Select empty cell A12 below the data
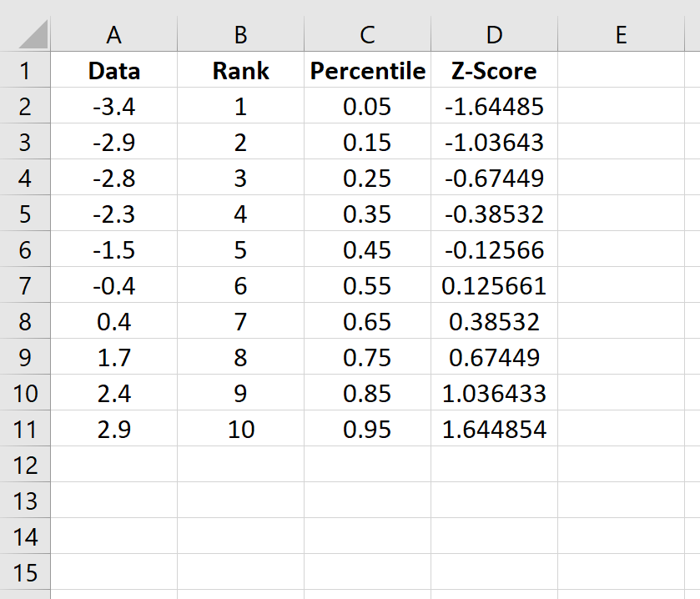Viewport: 700px width, 599px height. point(114,466)
